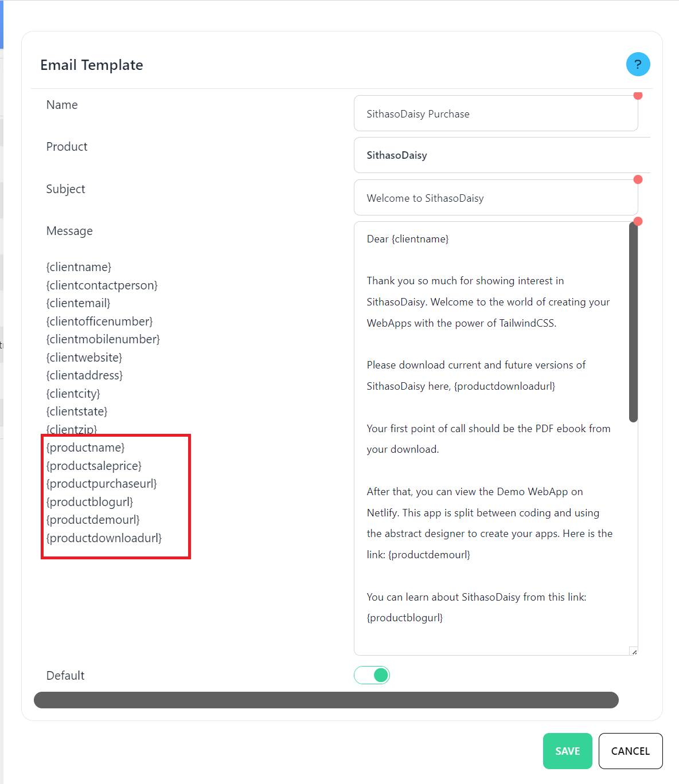
Task: Click the {productname} placeholder tag
Action: coord(85,448)
